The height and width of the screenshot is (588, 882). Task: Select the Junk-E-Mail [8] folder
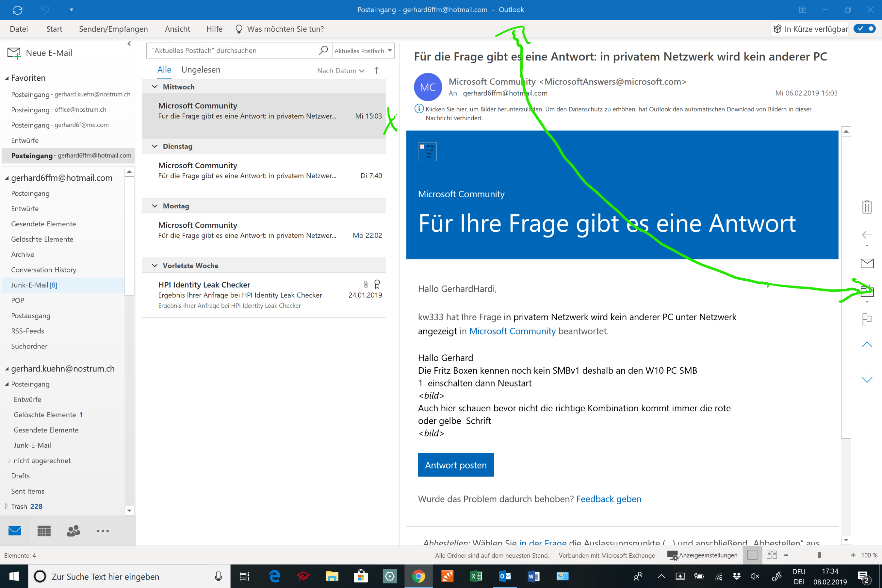point(63,285)
